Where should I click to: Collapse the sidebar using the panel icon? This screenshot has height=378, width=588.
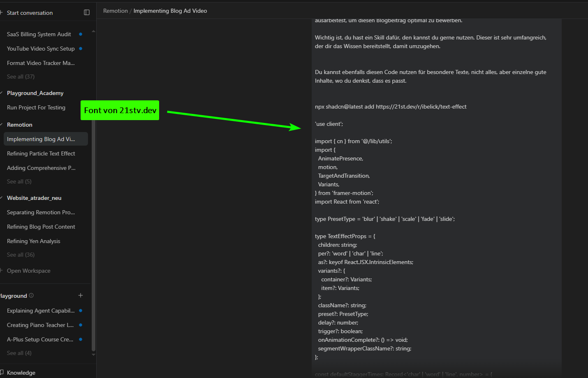[87, 12]
